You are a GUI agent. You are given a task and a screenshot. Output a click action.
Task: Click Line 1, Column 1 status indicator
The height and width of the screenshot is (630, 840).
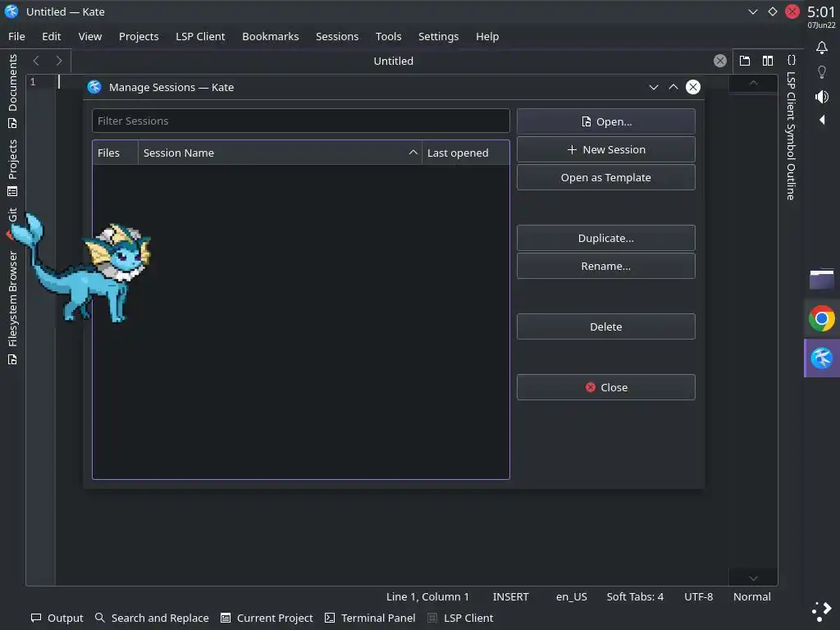(427, 596)
